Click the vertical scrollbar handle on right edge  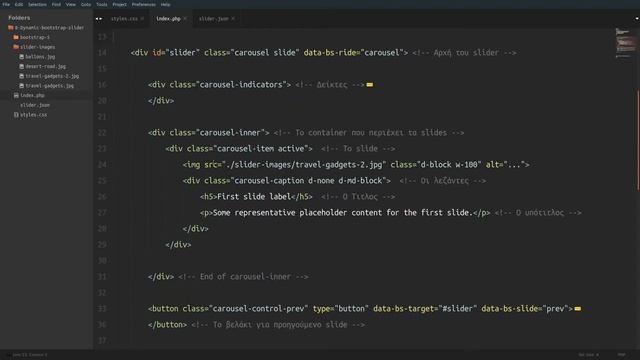tap(638, 140)
